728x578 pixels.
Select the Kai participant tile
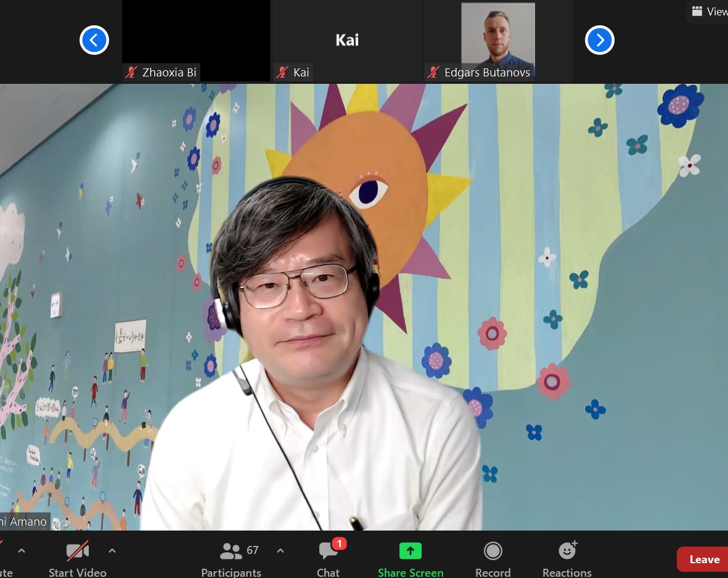point(347,41)
